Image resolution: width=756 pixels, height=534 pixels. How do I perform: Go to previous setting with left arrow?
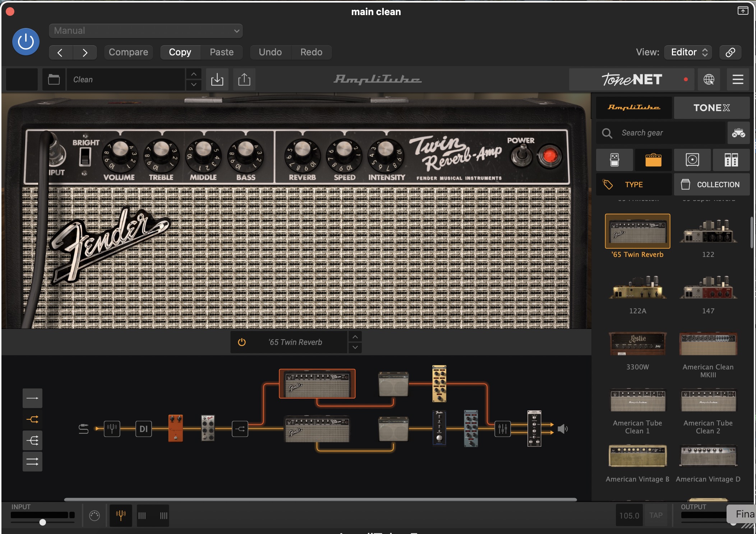(60, 52)
